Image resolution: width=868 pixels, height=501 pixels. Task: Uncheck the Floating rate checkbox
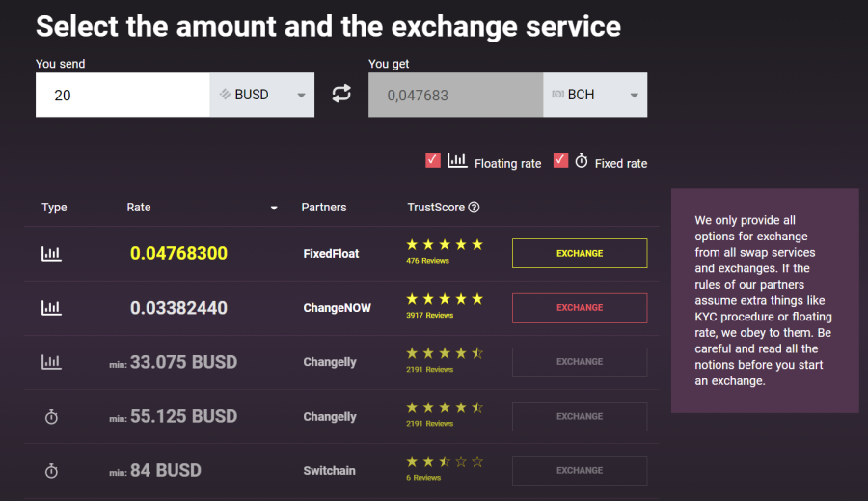click(x=433, y=160)
